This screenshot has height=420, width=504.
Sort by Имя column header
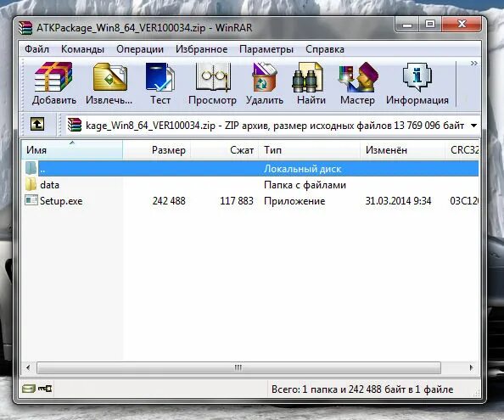(72, 149)
